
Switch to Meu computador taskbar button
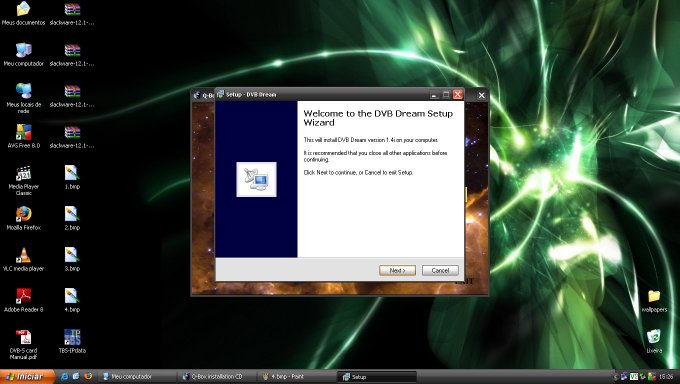[x=136, y=377]
